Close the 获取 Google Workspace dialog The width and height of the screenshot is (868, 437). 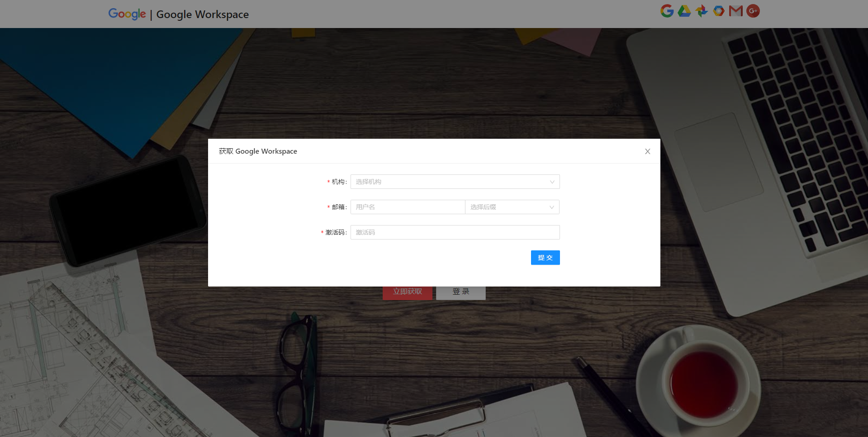(647, 151)
